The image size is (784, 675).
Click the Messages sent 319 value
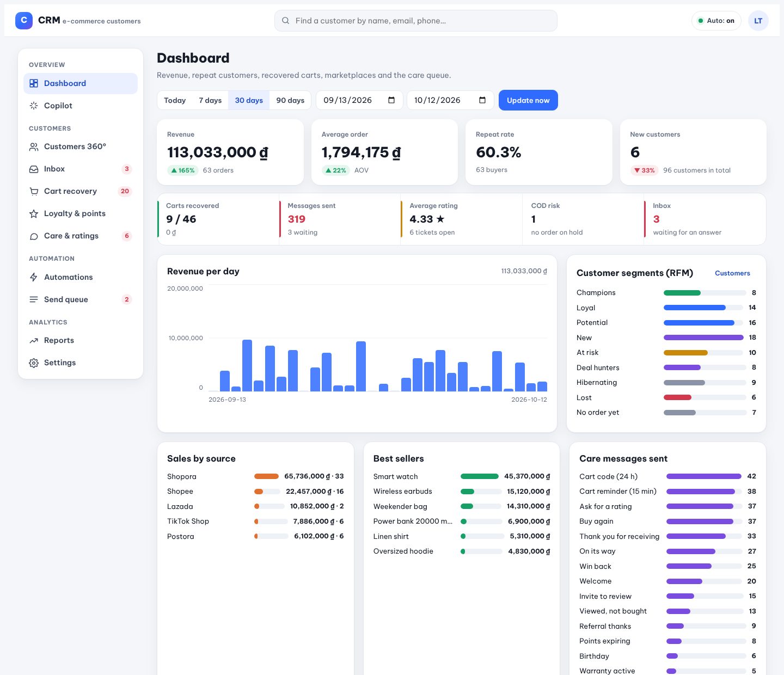point(297,219)
